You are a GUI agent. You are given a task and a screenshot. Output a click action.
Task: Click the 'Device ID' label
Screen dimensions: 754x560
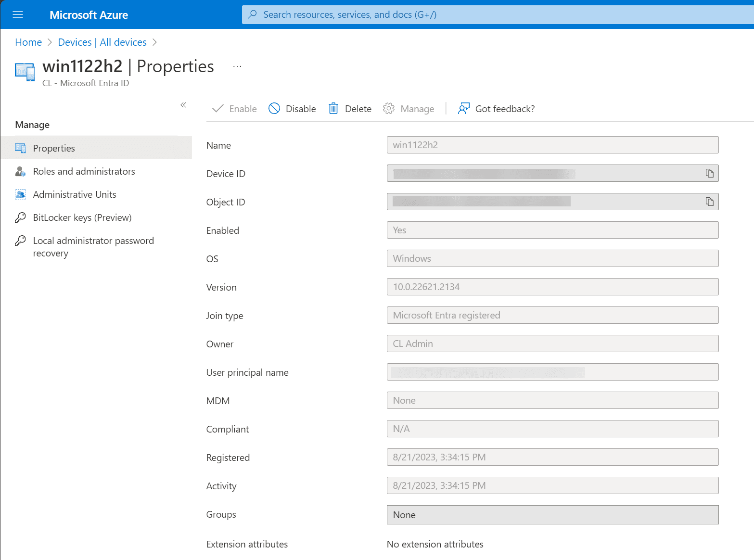click(226, 174)
